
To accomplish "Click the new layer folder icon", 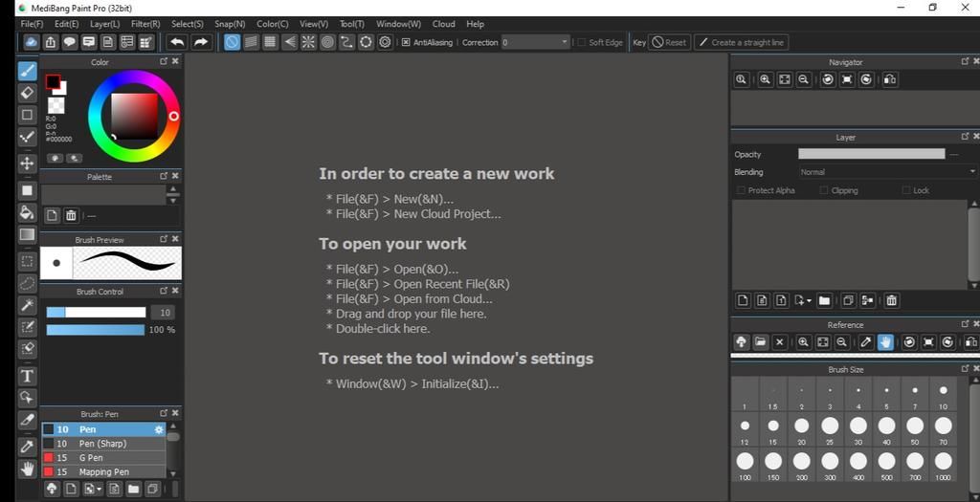I will click(x=824, y=300).
